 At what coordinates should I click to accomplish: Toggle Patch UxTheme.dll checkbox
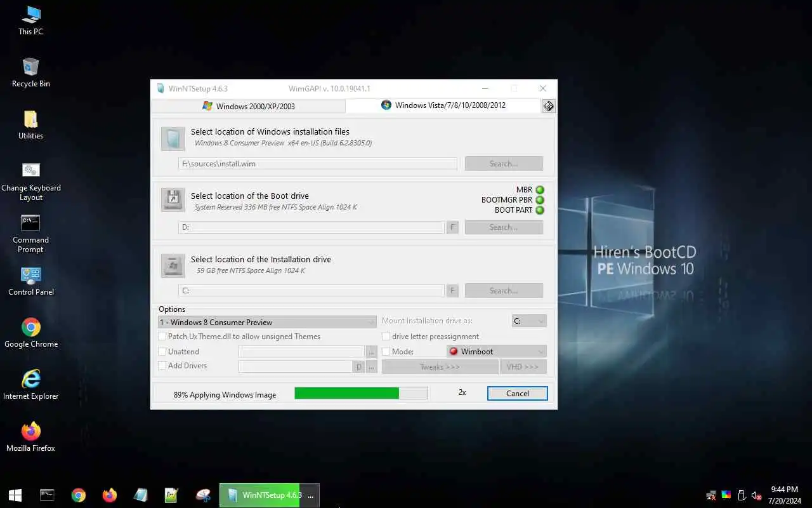tap(162, 337)
